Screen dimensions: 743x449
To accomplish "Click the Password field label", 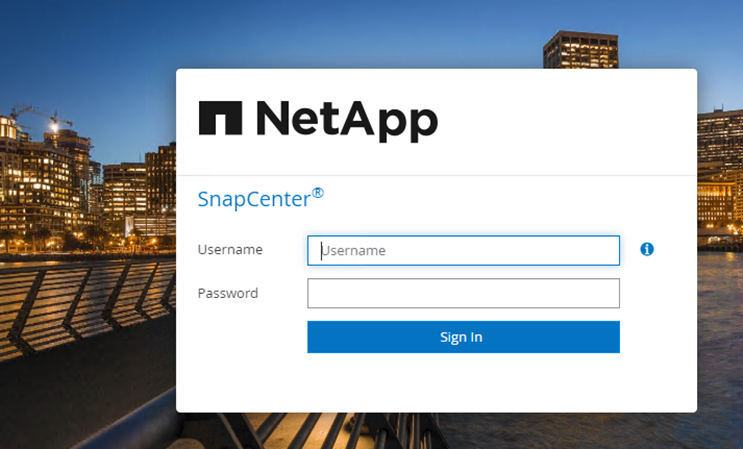I will [227, 293].
